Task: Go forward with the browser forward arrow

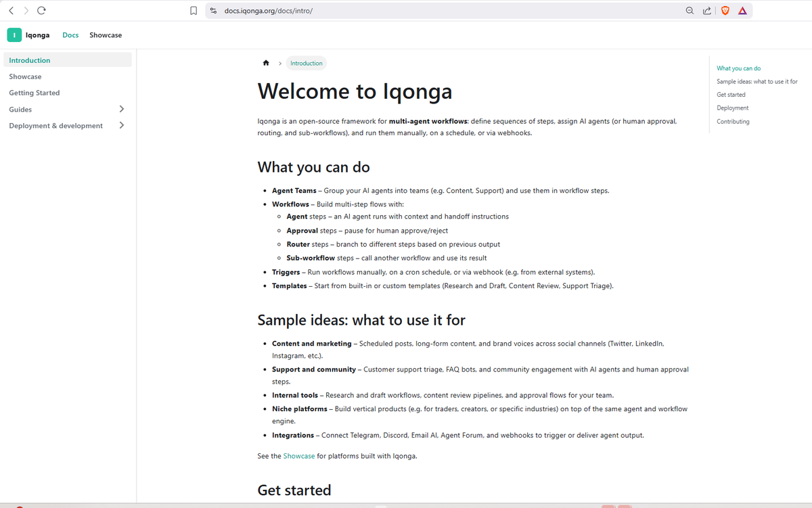Action: coord(26,10)
